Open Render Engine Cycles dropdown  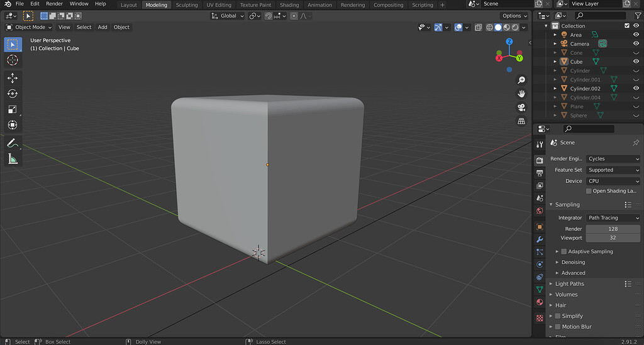pos(613,159)
